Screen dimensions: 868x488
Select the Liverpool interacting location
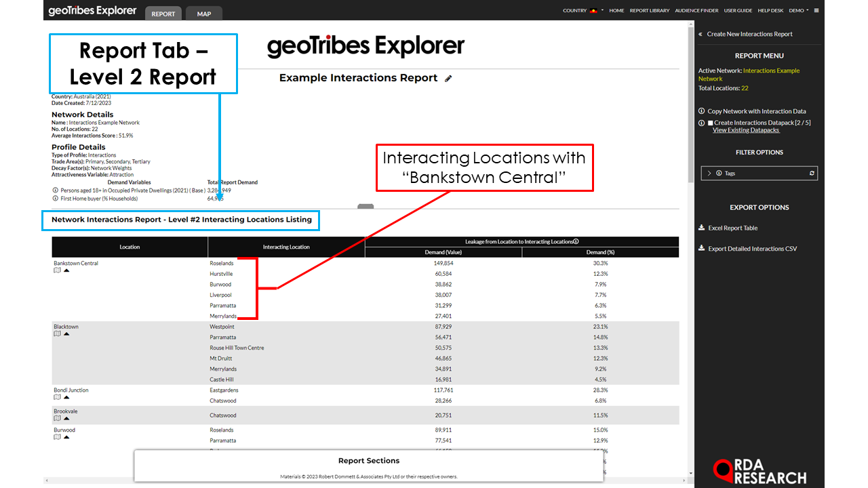tap(220, 295)
